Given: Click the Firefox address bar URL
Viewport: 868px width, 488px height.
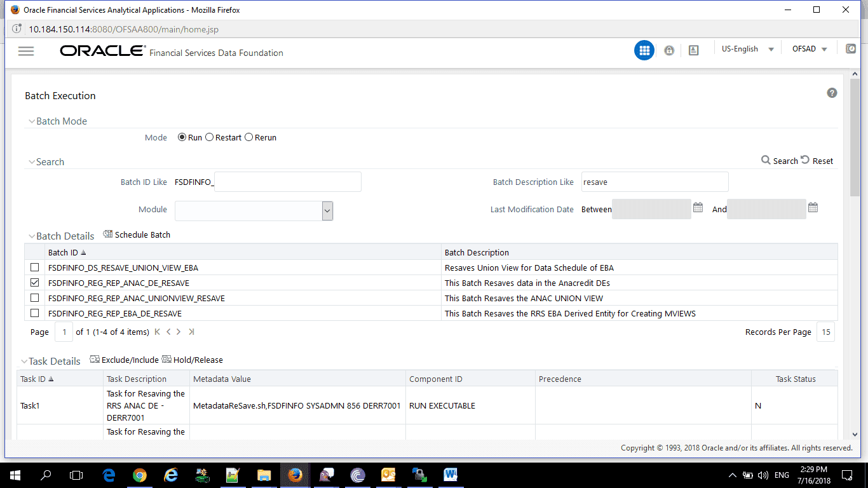Looking at the screenshot, I should (124, 29).
